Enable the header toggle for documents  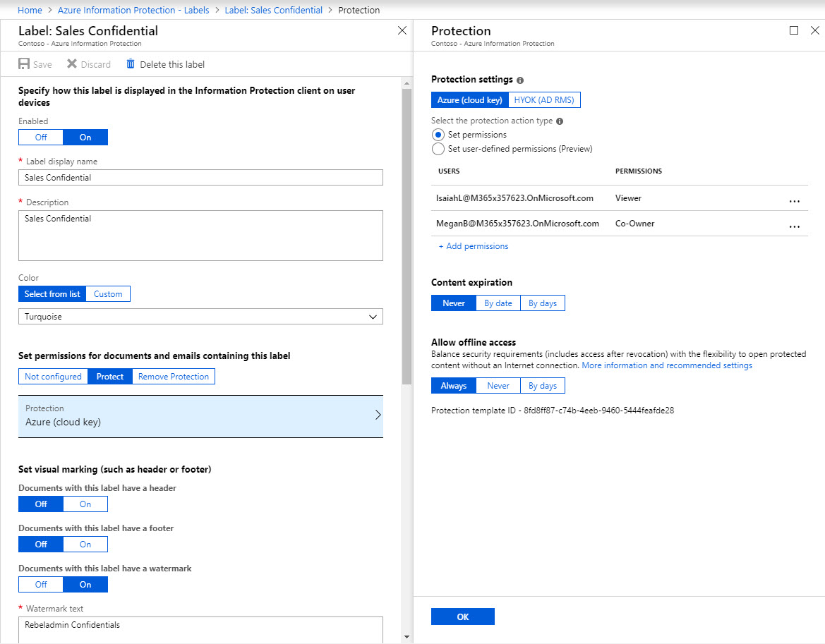(85, 504)
